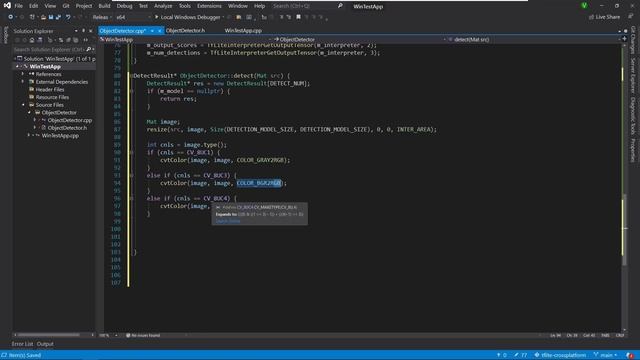This screenshot has height=360, width=640.
Task: Click the 'No issues found' indicator
Action: (x=143, y=336)
